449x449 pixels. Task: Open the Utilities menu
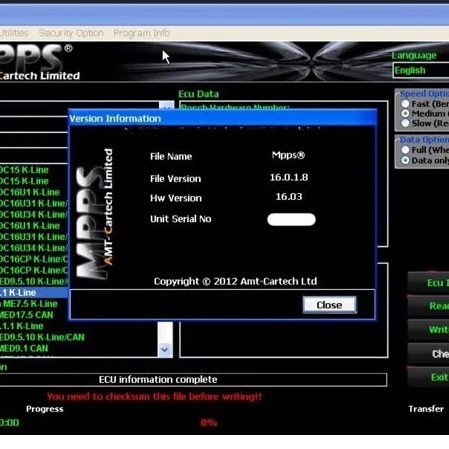click(14, 33)
